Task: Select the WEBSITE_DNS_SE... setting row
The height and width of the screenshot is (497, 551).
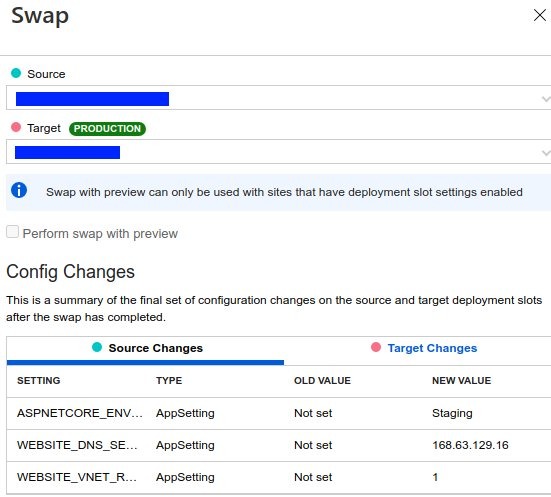Action: pos(279,445)
